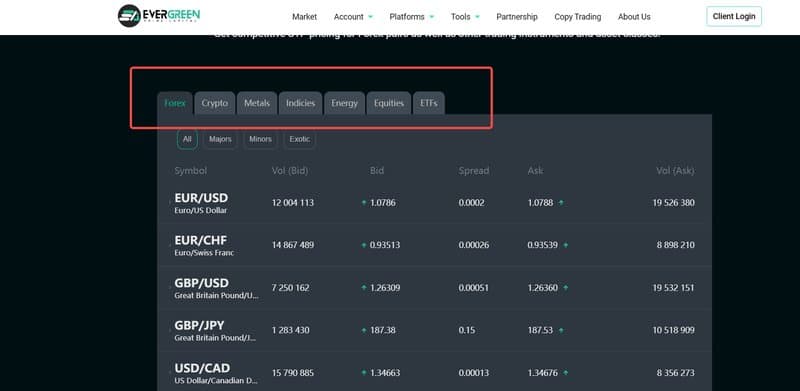The width and height of the screenshot is (800, 391).
Task: Click GBP/USD bid volume 7 250 162
Action: pos(291,288)
